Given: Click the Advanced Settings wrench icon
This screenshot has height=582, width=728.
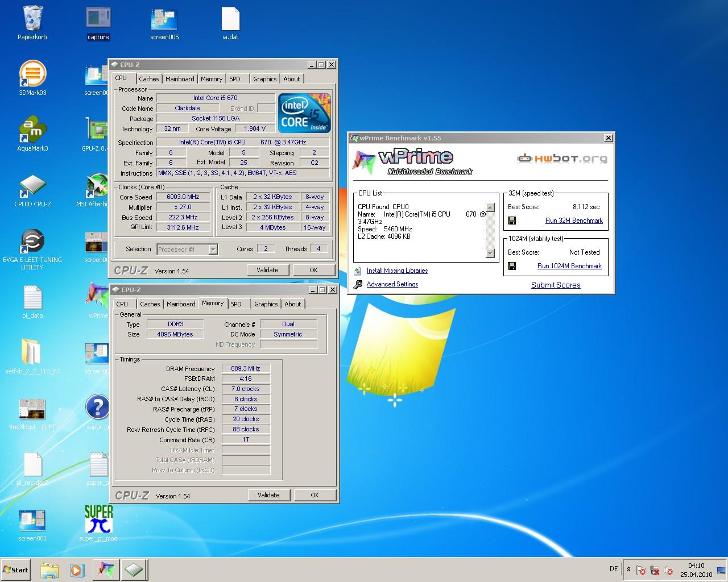Looking at the screenshot, I should click(x=358, y=285).
